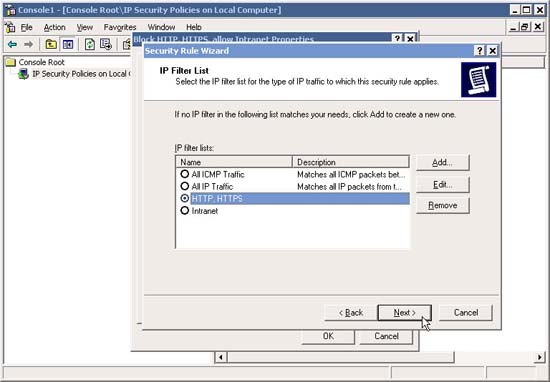Click the 'All IP Traffic' list entry

coord(212,187)
